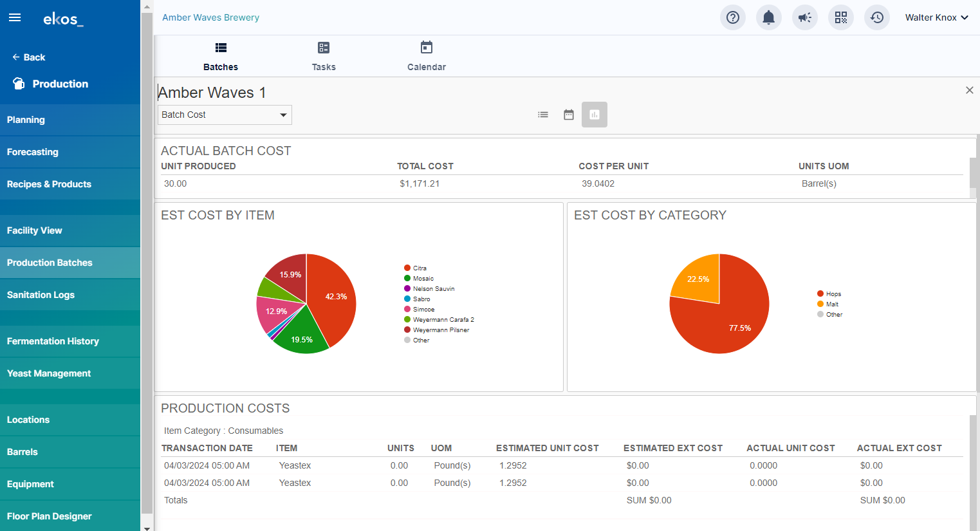
Task: Expand the Batch Cost dropdown
Action: pos(225,115)
